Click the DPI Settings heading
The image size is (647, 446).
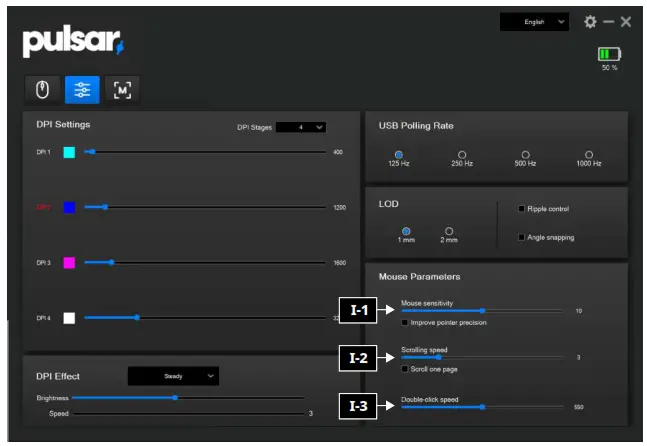[x=63, y=125]
